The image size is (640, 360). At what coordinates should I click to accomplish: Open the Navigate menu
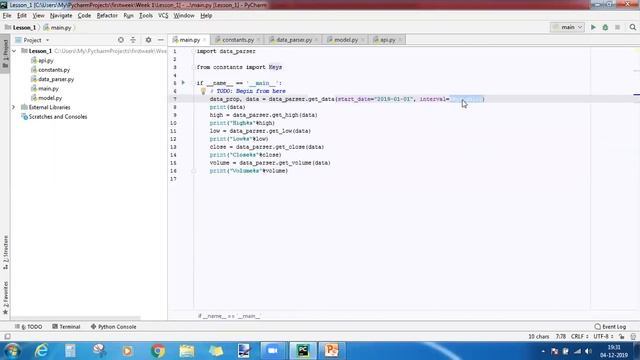pyautogui.click(x=61, y=16)
